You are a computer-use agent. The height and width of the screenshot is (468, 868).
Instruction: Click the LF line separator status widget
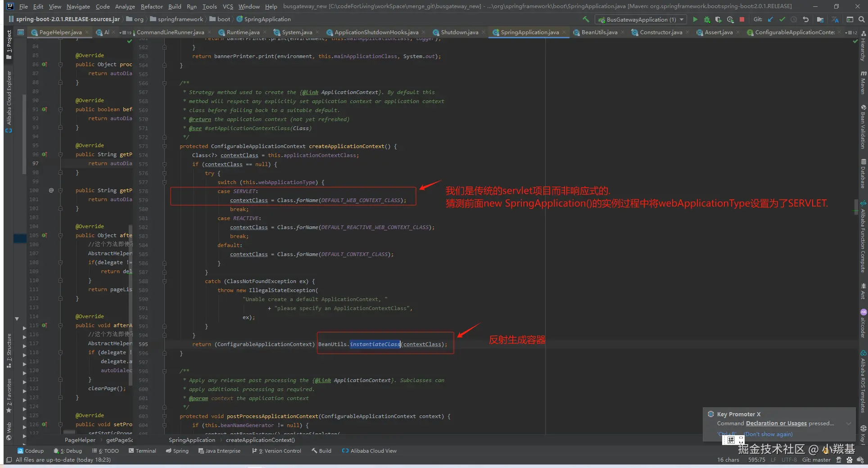pos(773,459)
